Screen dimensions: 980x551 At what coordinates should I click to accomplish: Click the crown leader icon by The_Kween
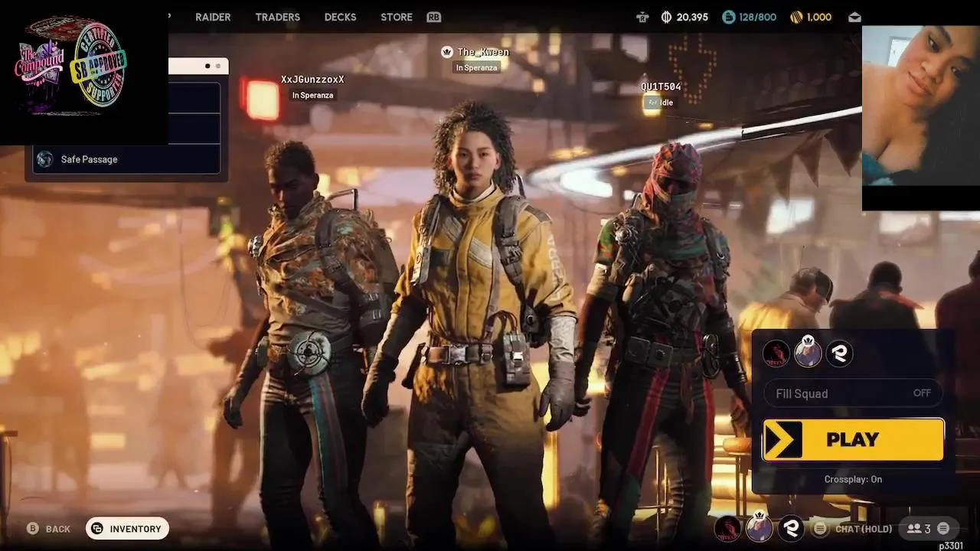pos(447,52)
